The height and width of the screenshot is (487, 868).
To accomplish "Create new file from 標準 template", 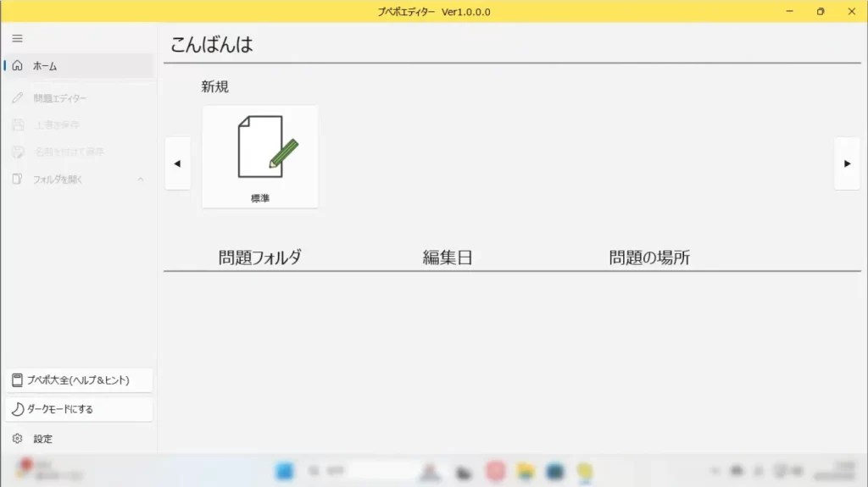I will pyautogui.click(x=260, y=157).
